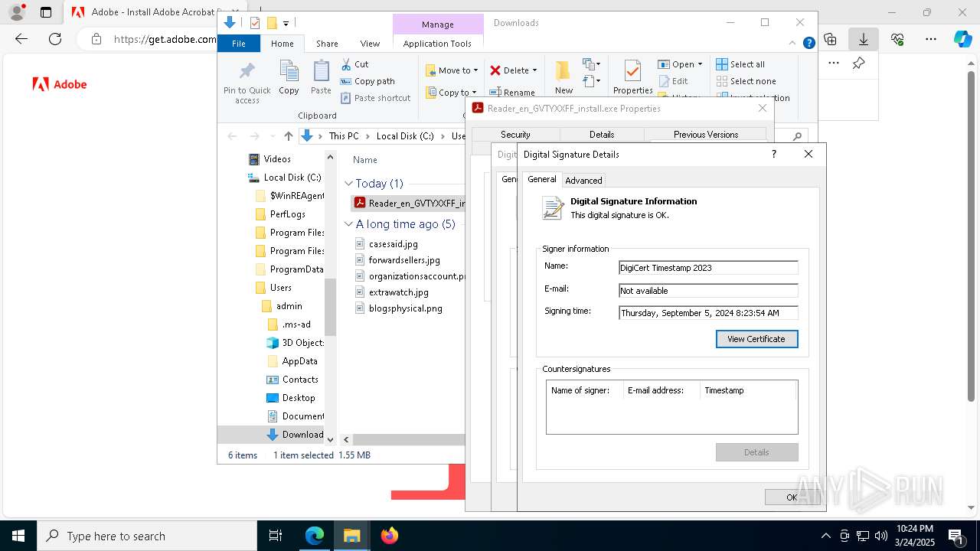The height and width of the screenshot is (551, 980).
Task: Select Videos in the navigation pane
Action: (x=269, y=159)
